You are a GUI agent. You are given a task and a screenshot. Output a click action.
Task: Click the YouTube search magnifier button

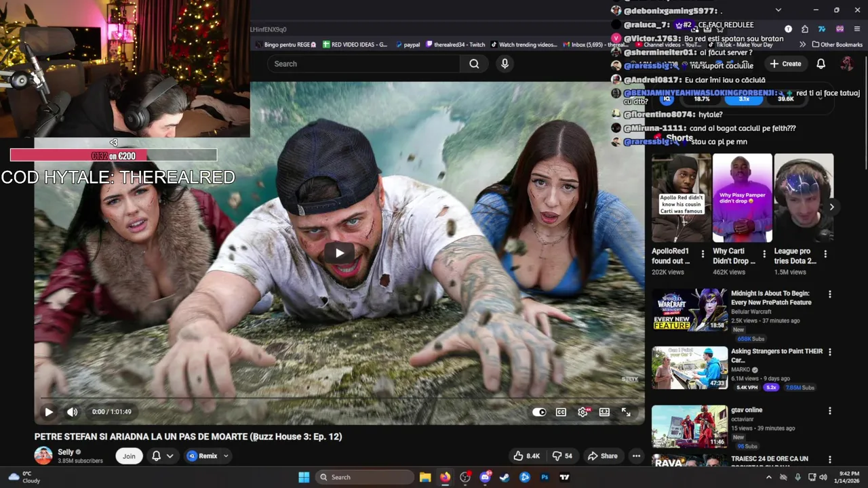pos(474,64)
